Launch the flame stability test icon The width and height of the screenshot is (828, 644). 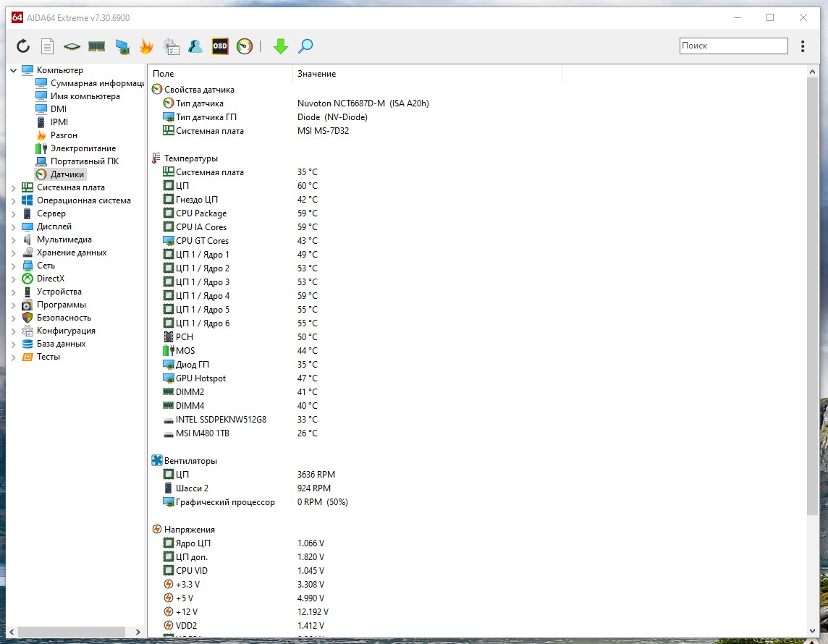(146, 46)
